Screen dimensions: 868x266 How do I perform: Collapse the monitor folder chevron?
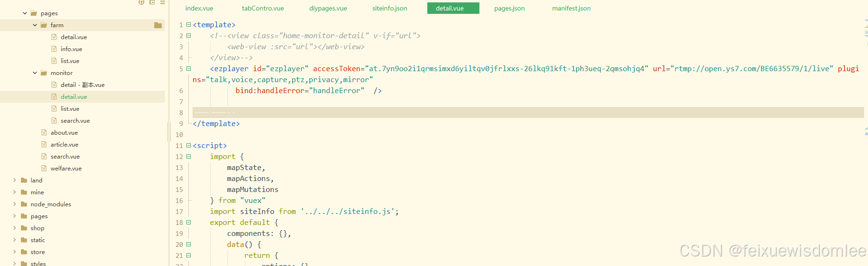pos(35,73)
